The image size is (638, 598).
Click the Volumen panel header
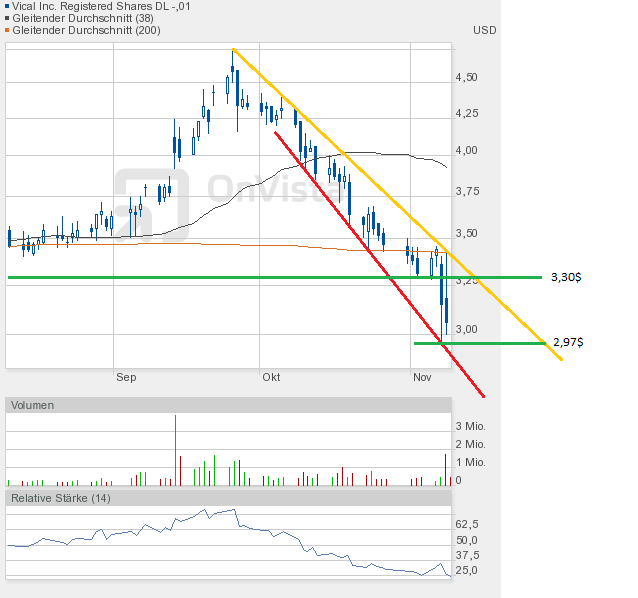point(35,405)
